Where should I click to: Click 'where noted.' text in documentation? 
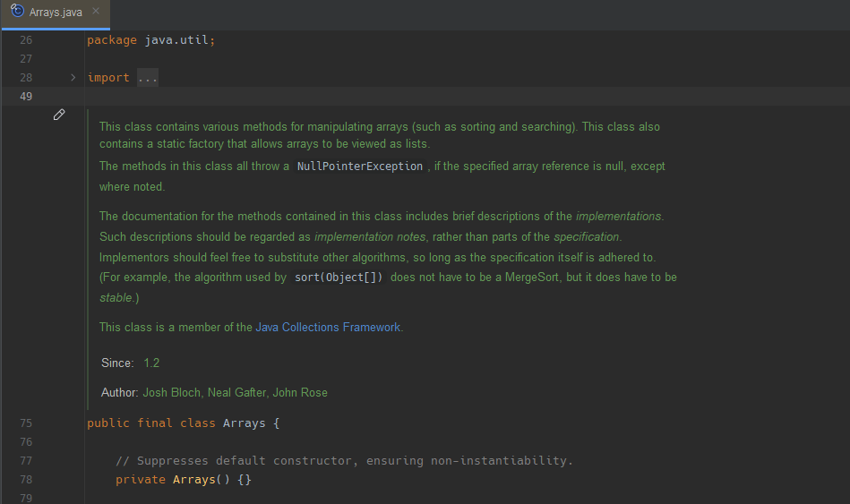132,187
